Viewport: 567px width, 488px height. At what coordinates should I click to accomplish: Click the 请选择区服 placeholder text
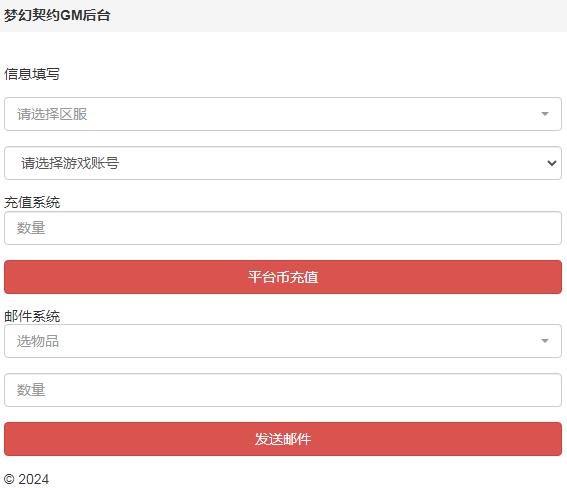[52, 114]
